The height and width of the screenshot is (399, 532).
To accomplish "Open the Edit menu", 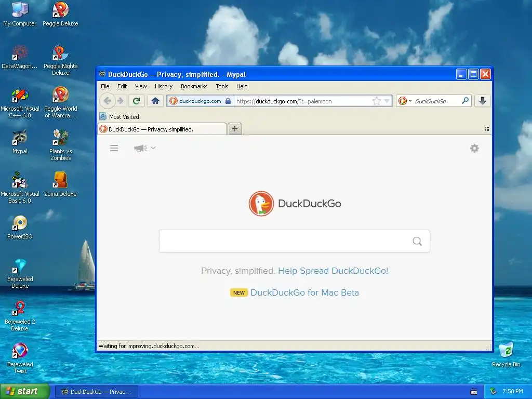I will point(122,86).
